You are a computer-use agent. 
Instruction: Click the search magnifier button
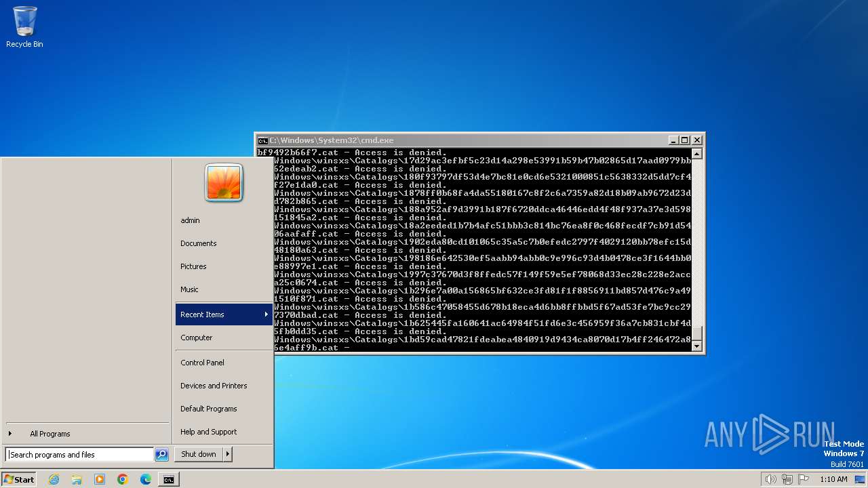tap(161, 455)
